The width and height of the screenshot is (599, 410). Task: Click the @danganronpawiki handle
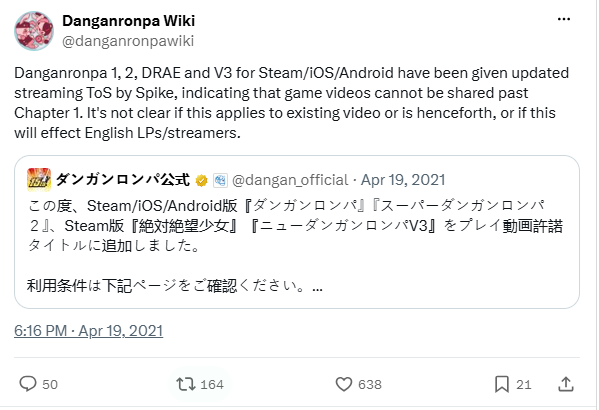click(128, 41)
